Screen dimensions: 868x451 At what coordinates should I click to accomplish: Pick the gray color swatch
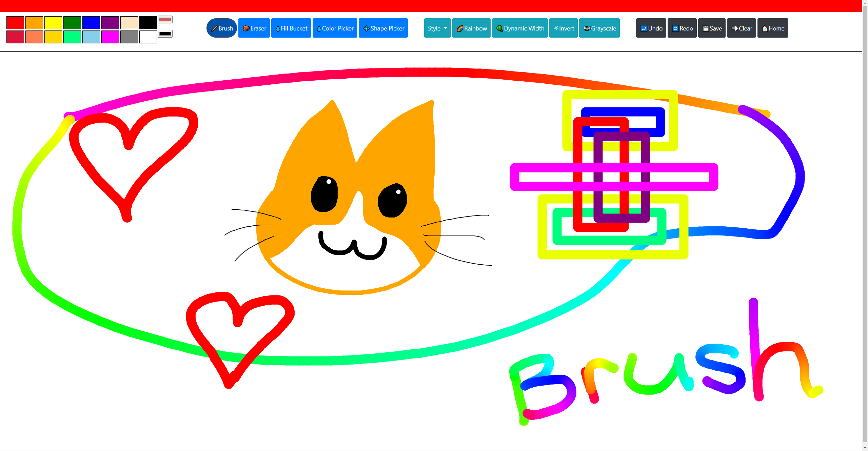coord(129,37)
